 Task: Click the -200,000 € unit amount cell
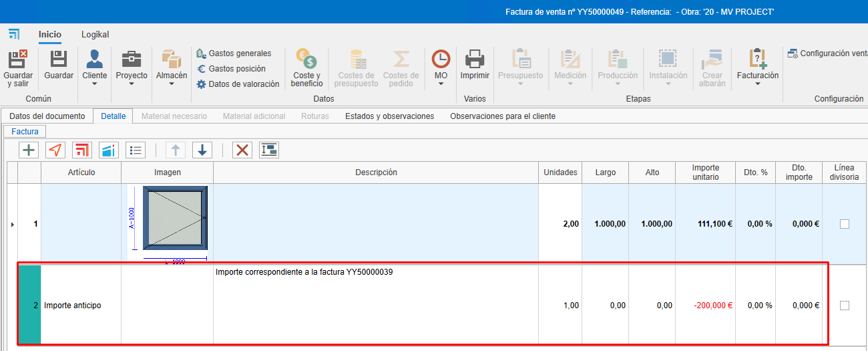pyautogui.click(x=705, y=306)
